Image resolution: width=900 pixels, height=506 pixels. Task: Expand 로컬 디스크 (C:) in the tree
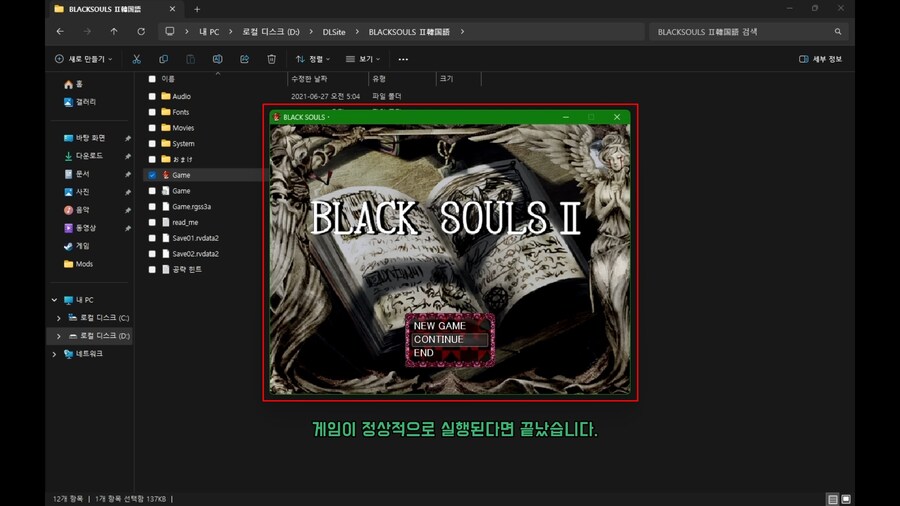59,318
